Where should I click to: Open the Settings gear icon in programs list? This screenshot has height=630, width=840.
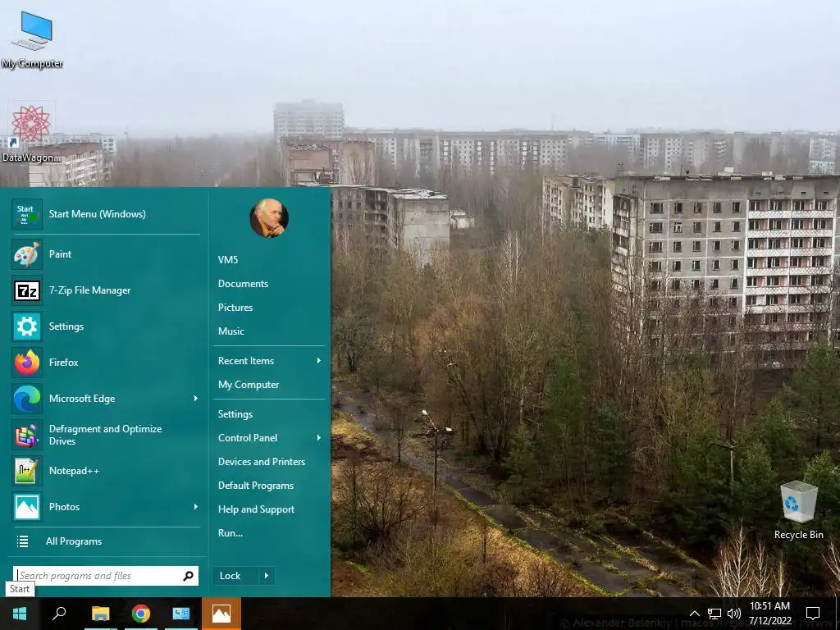(27, 326)
